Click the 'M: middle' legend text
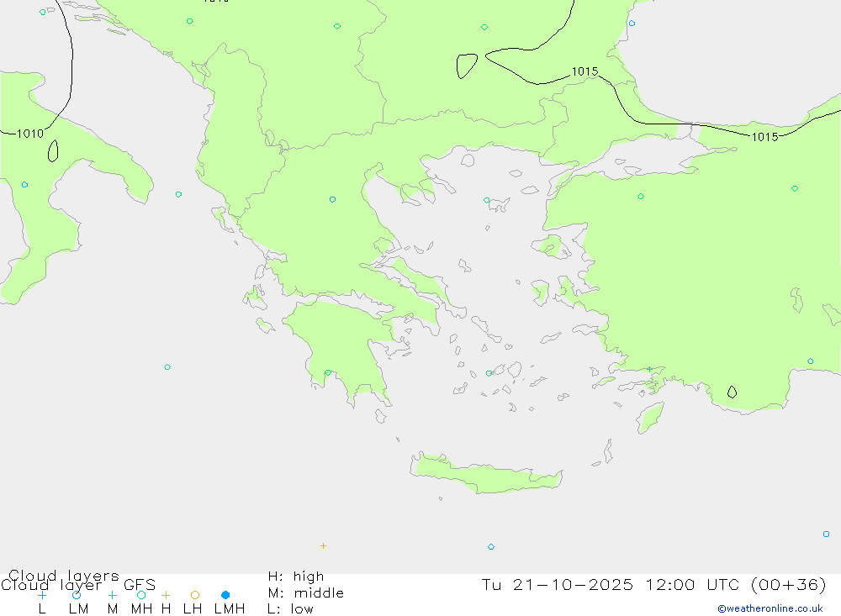The height and width of the screenshot is (616, 841). point(306,593)
